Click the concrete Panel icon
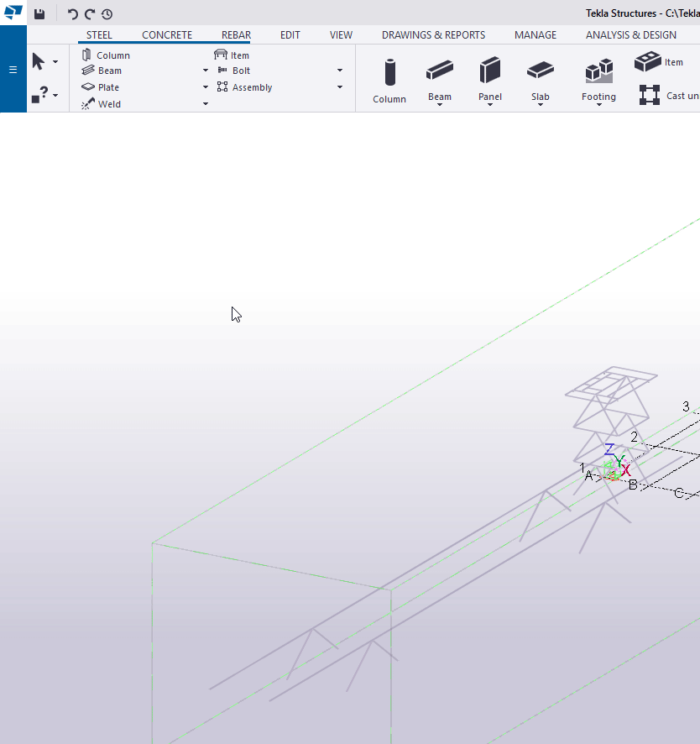This screenshot has width=700, height=744. (490, 70)
